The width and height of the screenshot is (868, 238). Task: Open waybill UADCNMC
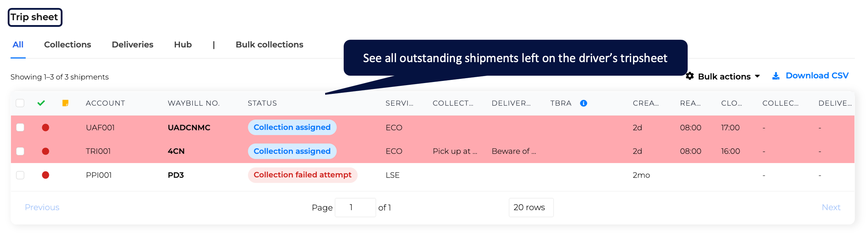[189, 127]
